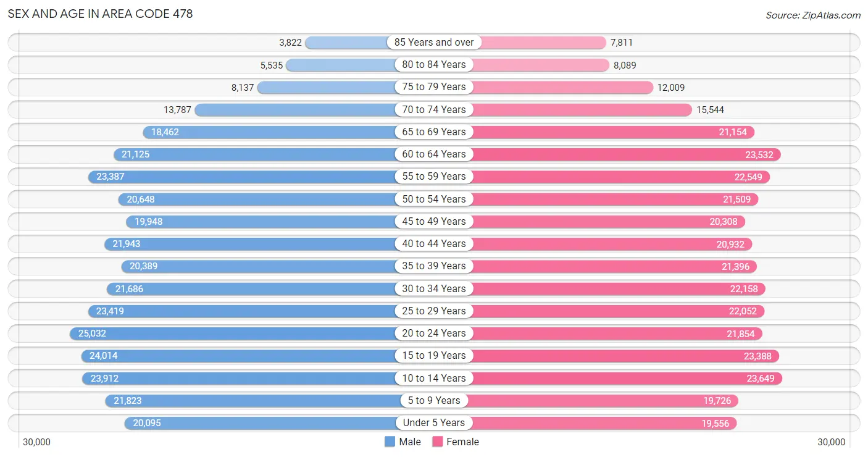The height and width of the screenshot is (457, 868).
Task: Select the 55 to 59 Years age label
Action: click(434, 177)
